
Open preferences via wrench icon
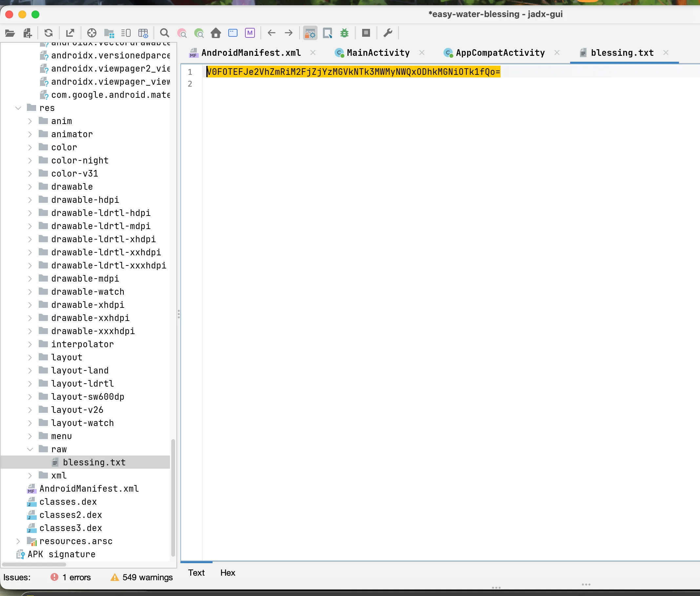[388, 33]
